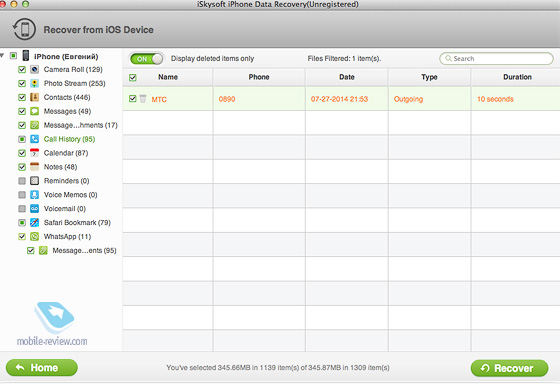Sort by the Phone column header

pos(259,77)
